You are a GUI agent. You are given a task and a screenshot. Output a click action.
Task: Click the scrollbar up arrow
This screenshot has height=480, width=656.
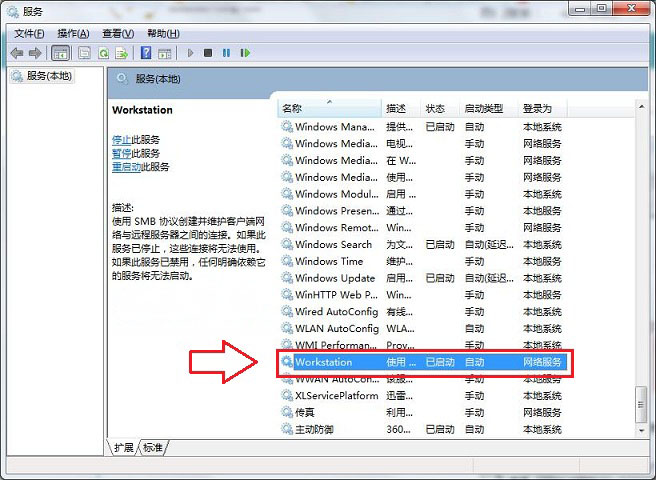(641, 107)
